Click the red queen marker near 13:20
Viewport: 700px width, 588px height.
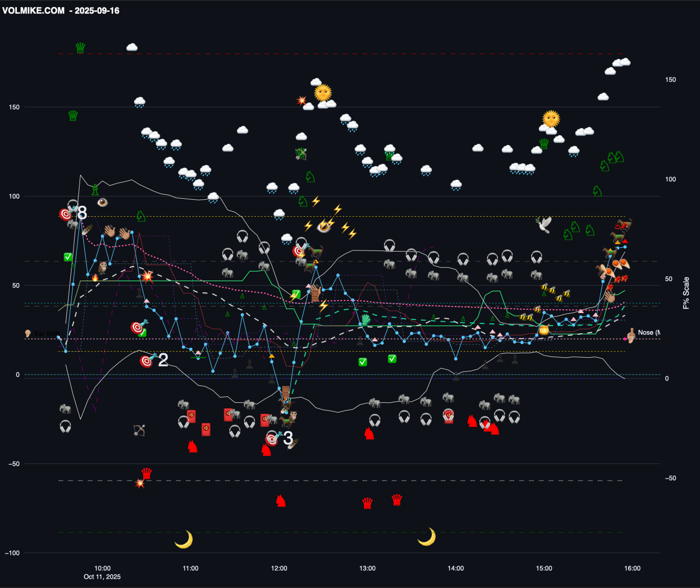pyautogui.click(x=397, y=500)
